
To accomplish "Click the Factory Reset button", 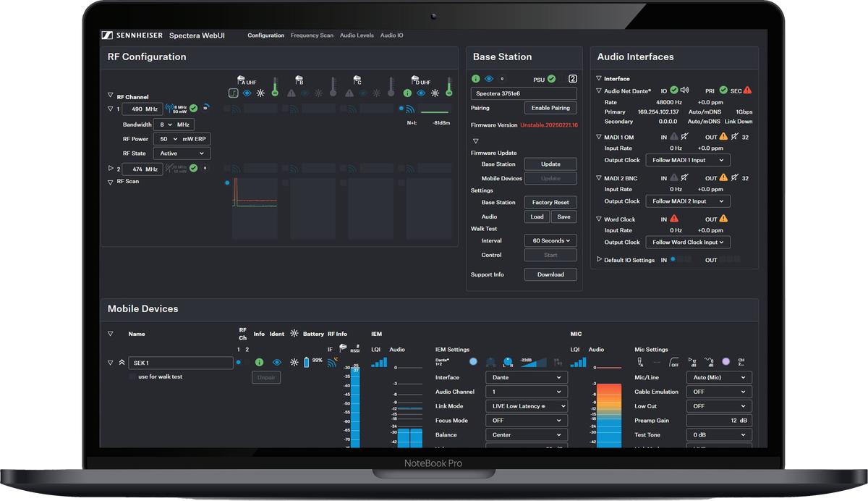I will tap(550, 202).
